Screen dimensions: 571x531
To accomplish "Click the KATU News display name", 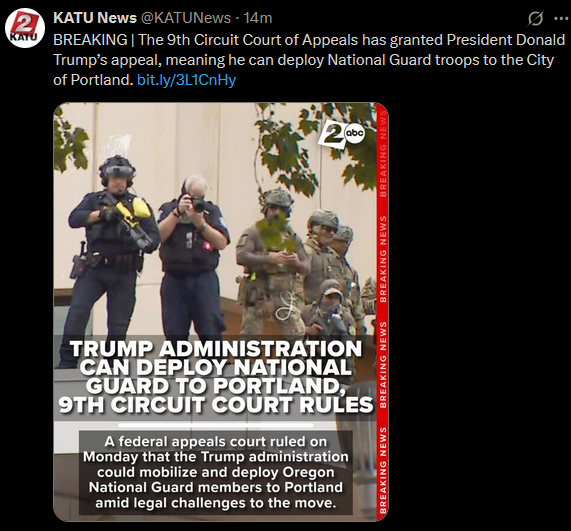I will pyautogui.click(x=95, y=17).
